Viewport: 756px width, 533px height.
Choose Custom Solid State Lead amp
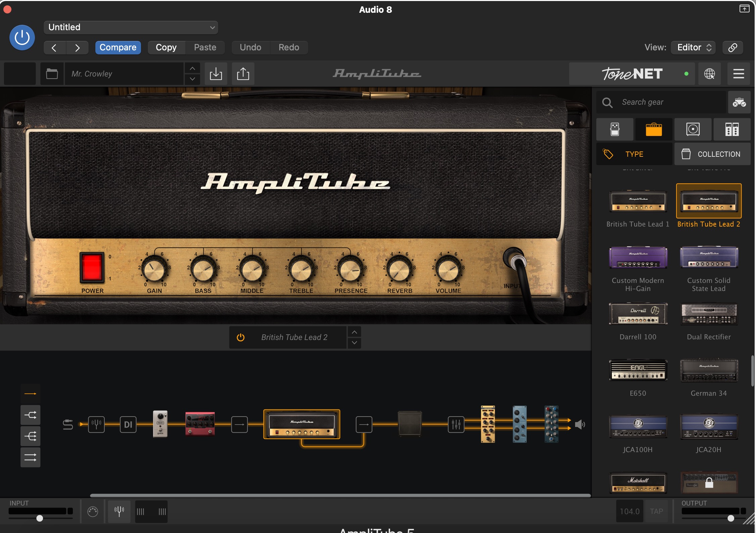[709, 258]
